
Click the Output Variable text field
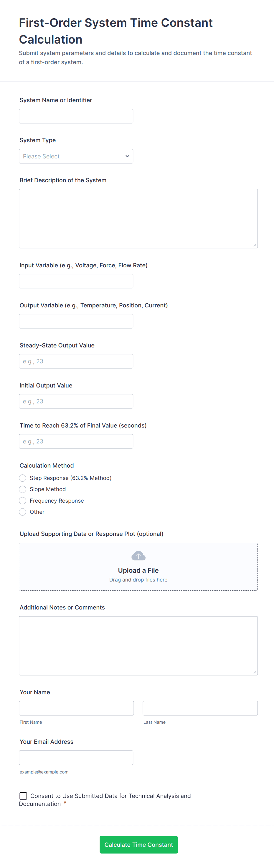point(76,321)
